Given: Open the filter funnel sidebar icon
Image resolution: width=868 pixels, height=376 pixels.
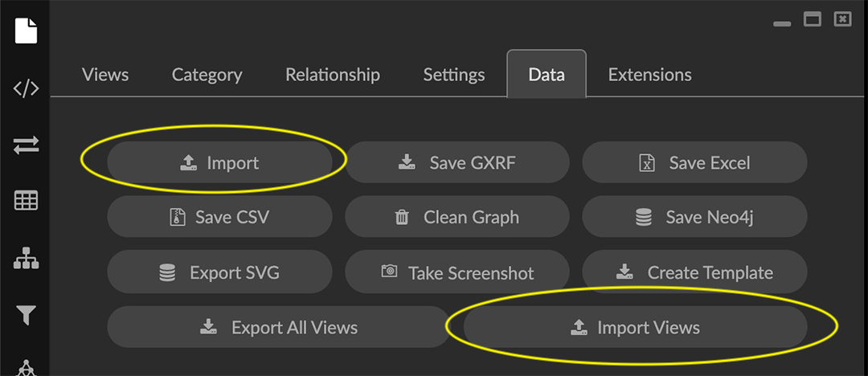Looking at the screenshot, I should point(26,315).
